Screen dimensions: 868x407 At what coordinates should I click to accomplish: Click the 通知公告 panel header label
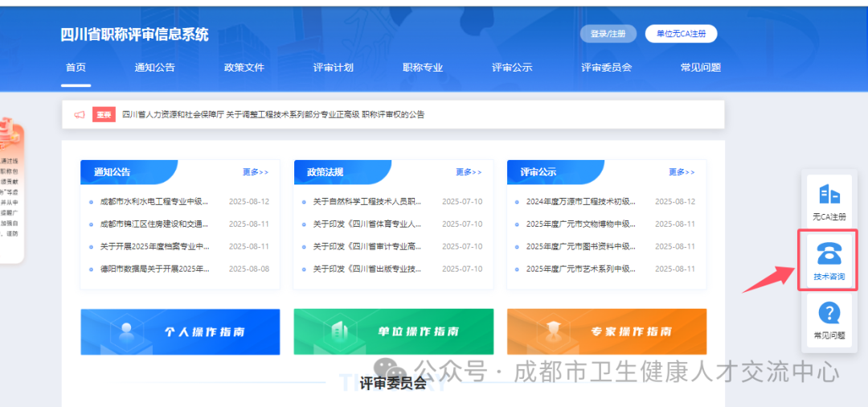113,172
